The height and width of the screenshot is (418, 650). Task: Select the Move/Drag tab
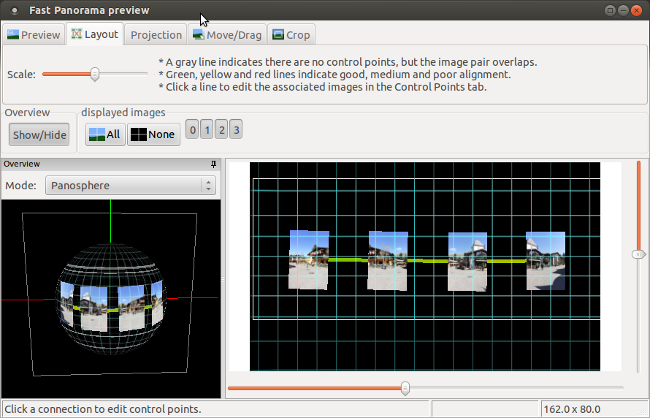(x=227, y=35)
